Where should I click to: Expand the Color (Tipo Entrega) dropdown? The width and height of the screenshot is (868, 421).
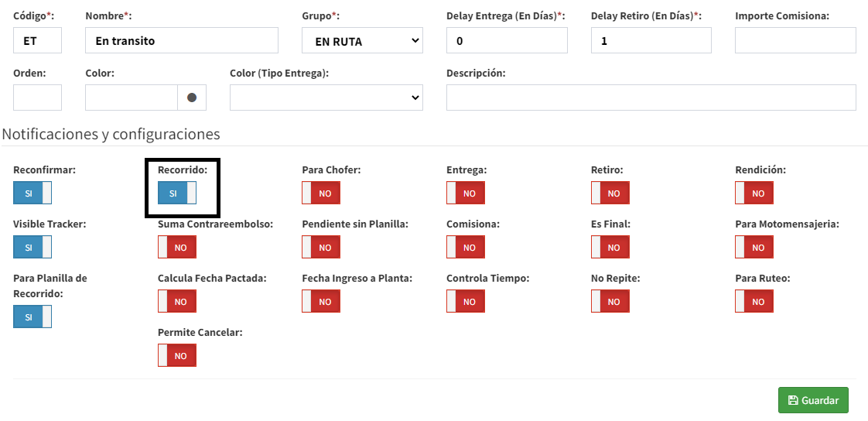(x=326, y=98)
